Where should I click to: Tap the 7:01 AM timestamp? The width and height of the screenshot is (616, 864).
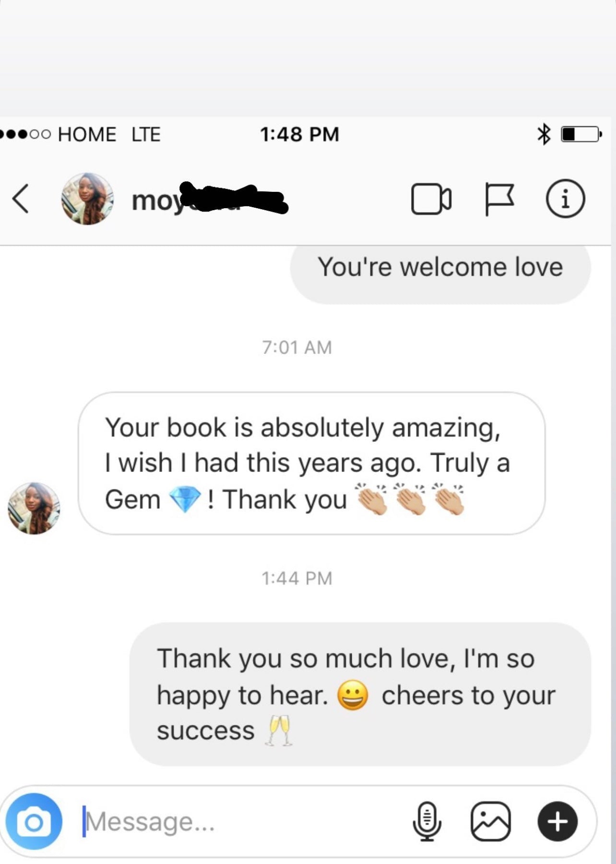tap(297, 347)
